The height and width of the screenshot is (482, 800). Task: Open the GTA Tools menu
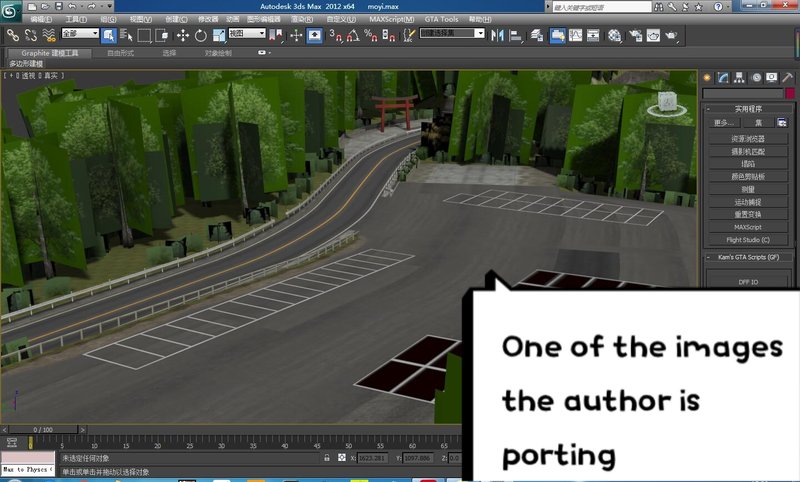click(441, 19)
